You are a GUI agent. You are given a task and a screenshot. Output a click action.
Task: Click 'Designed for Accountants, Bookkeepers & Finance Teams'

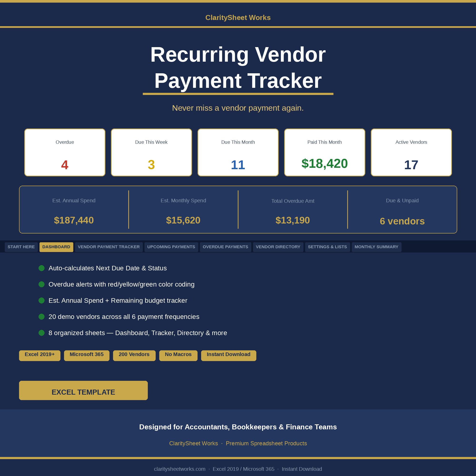[x=238, y=427]
